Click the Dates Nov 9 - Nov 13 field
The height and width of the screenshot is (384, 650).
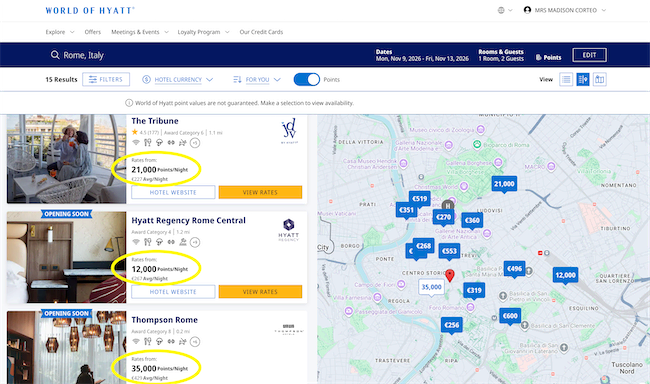pos(422,55)
